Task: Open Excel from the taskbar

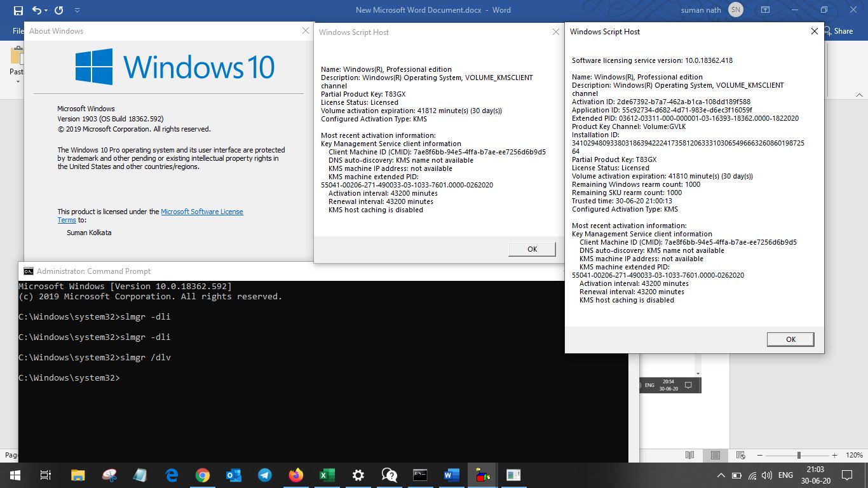Action: point(327,475)
